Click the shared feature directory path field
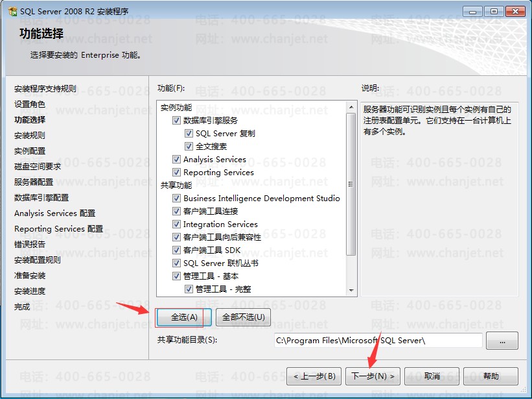The width and height of the screenshot is (532, 399). (378, 340)
